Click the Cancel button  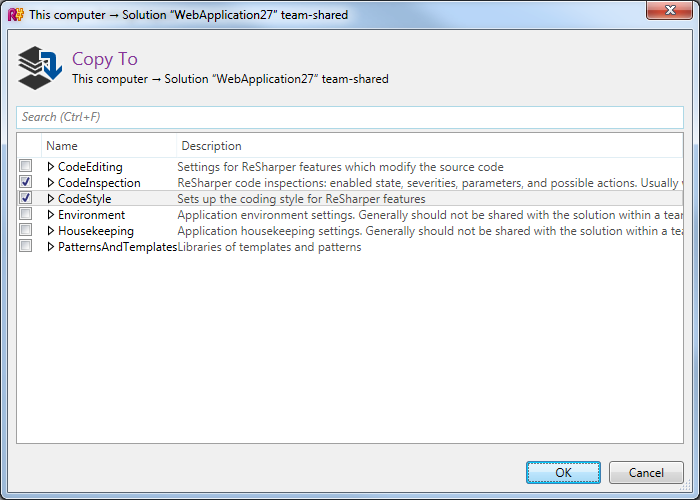pyautogui.click(x=646, y=472)
